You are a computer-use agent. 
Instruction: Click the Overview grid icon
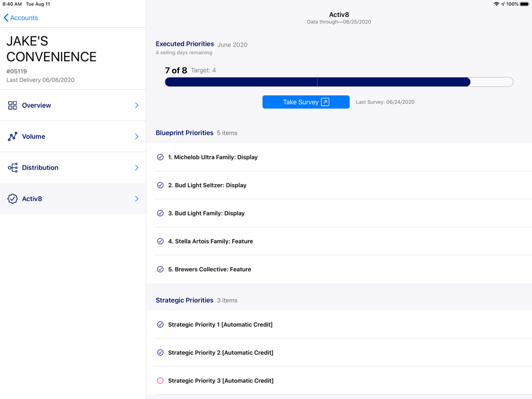click(13, 105)
